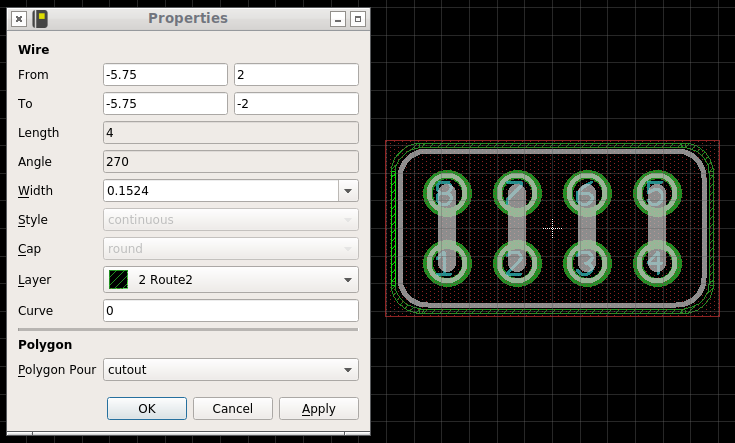Edit the To X coordinate field
735x443 pixels.
click(165, 104)
